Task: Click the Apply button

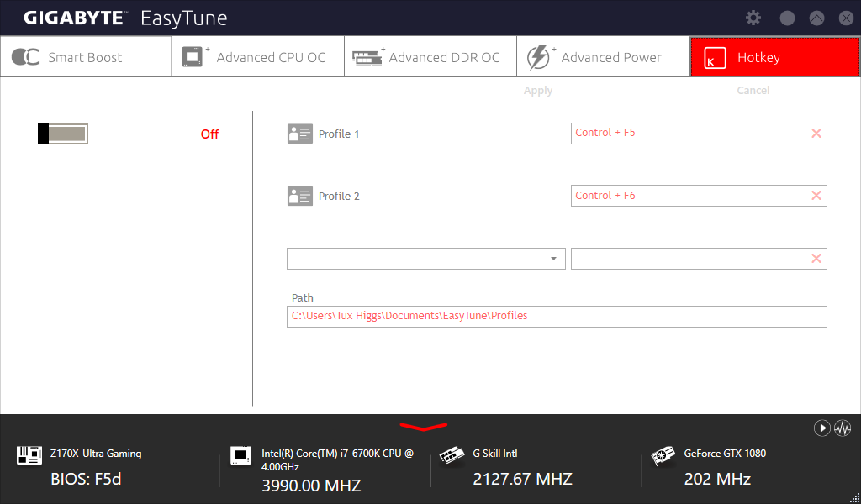Action: (x=538, y=91)
